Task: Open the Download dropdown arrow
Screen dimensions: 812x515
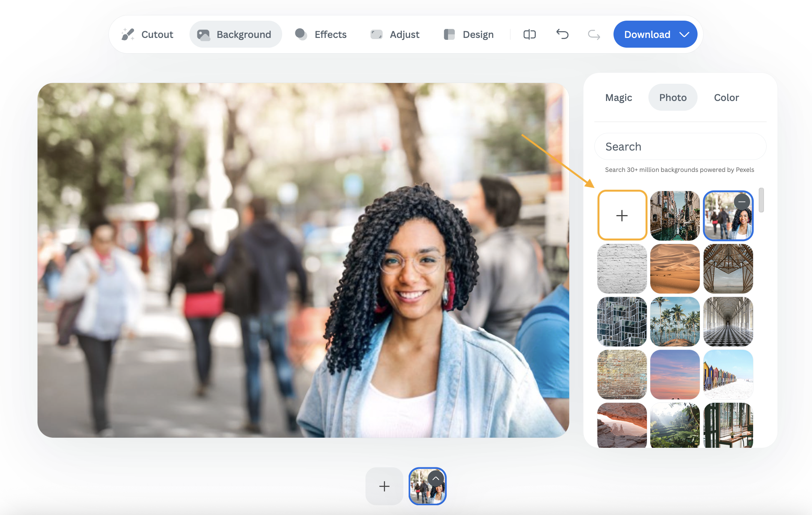Action: 684,35
